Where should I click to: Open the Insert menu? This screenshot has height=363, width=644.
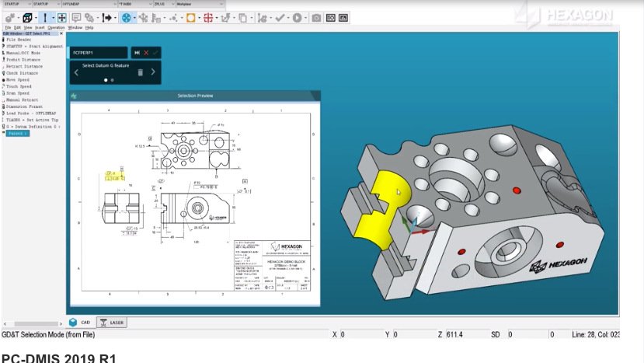[40, 27]
